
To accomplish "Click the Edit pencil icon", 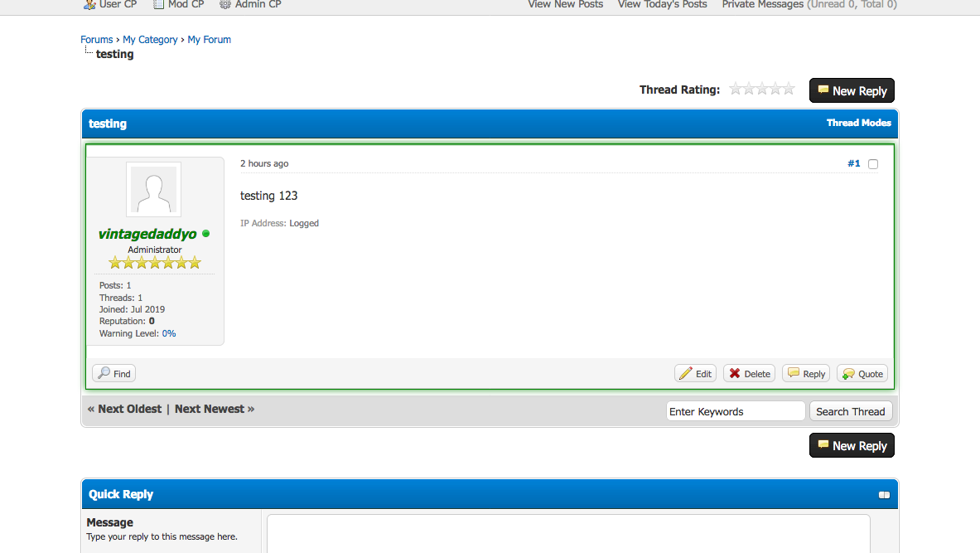I will (686, 373).
